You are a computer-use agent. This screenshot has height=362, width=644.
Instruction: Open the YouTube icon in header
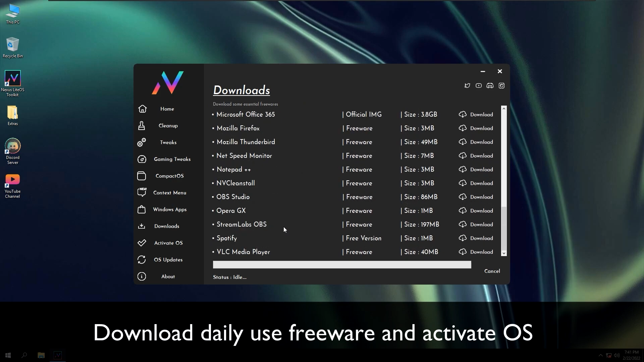click(479, 86)
